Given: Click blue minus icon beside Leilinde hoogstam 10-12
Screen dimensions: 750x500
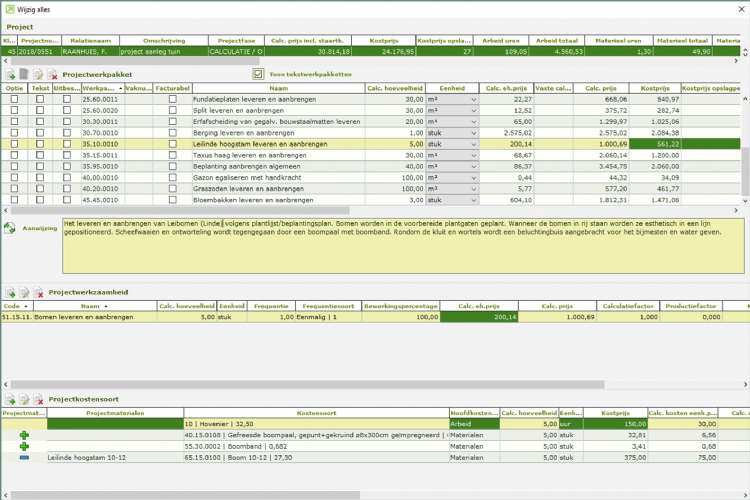Looking at the screenshot, I should click(x=23, y=457).
